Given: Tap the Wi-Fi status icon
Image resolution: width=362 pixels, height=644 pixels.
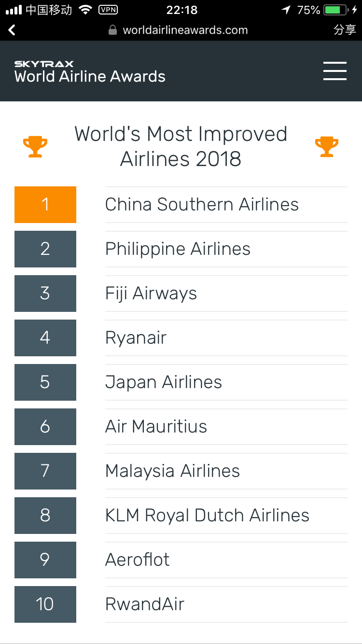Looking at the screenshot, I should click(85, 10).
